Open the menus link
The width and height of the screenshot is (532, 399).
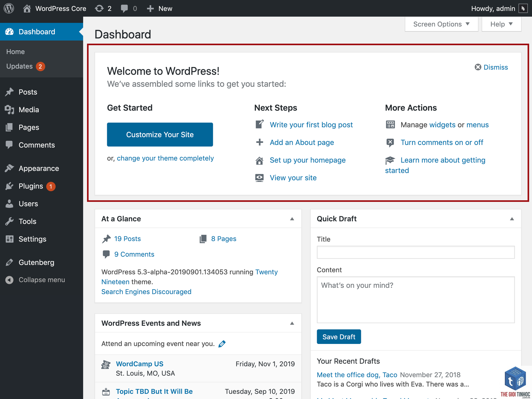point(477,125)
